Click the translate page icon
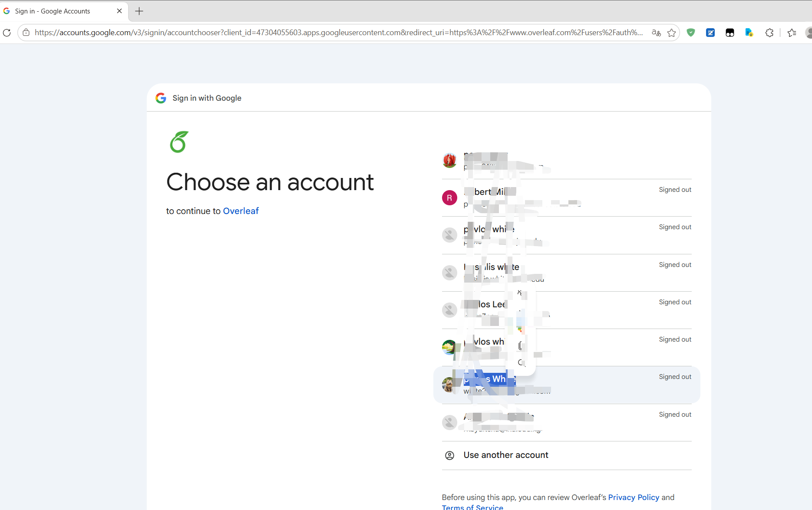Viewport: 812px width, 510px height. pyautogui.click(x=656, y=33)
